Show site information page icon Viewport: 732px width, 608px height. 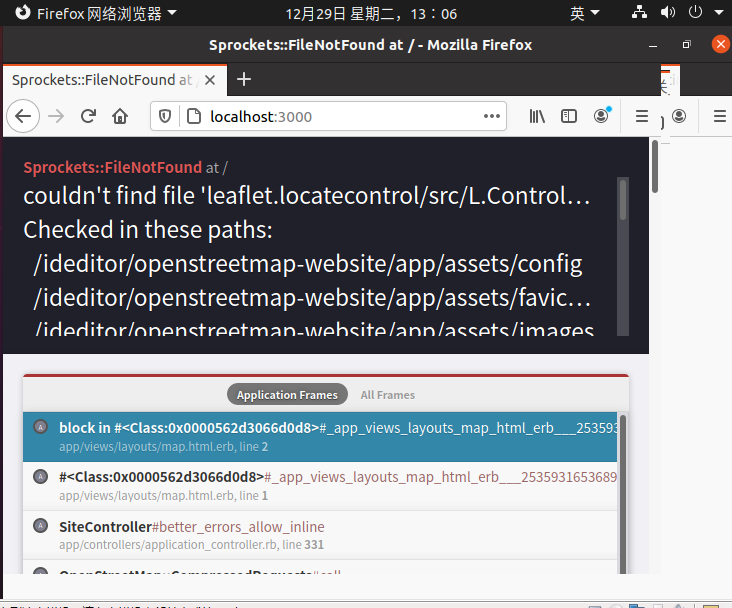tap(194, 116)
